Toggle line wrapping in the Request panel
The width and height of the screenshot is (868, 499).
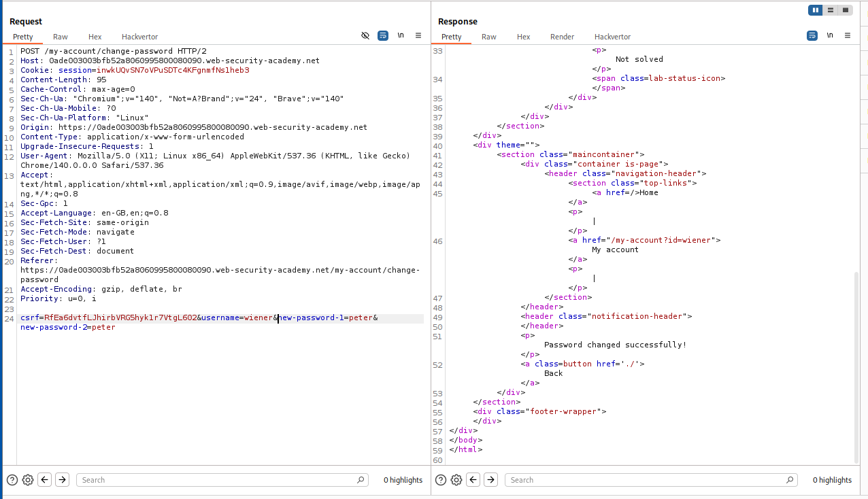383,35
